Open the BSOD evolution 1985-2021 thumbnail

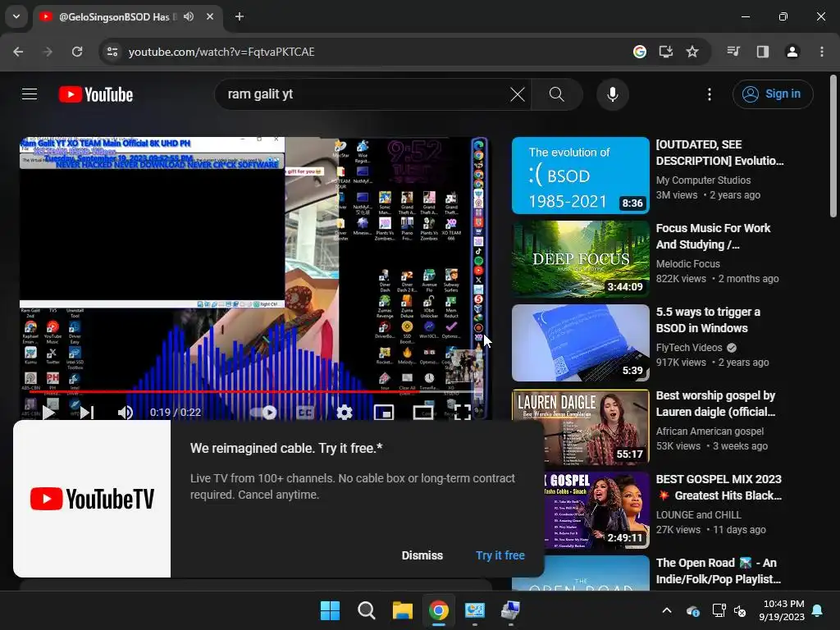tap(580, 176)
